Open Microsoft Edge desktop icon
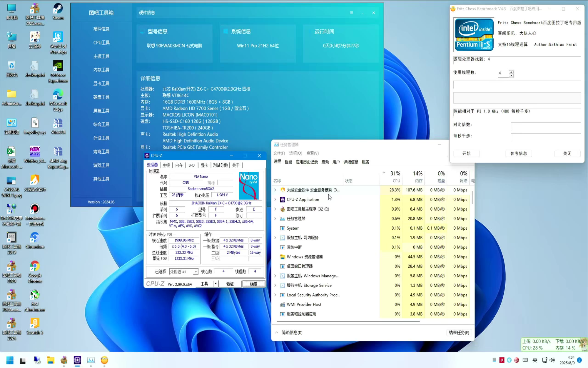This screenshot has height=368, width=588. click(58, 100)
